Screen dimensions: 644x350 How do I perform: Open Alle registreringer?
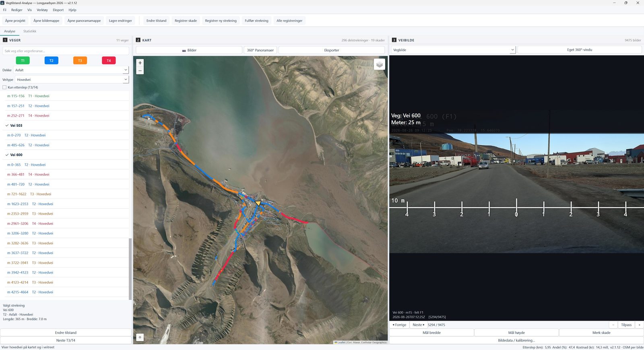(289, 21)
